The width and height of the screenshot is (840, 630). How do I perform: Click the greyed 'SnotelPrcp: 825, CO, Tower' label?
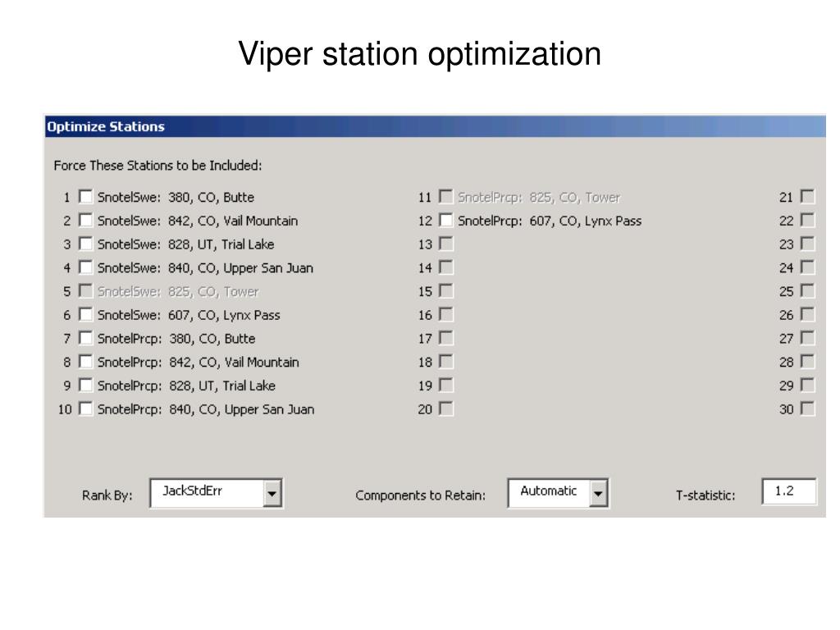pyautogui.click(x=539, y=197)
